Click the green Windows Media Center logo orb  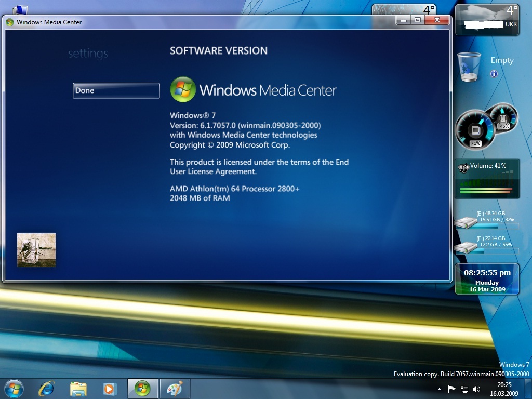(x=183, y=89)
